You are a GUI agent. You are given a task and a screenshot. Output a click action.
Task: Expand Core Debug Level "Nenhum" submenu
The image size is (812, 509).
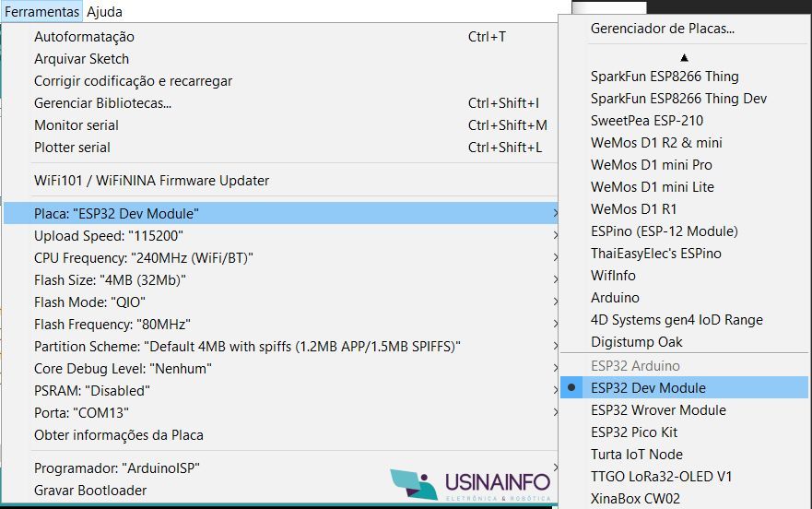click(280, 369)
